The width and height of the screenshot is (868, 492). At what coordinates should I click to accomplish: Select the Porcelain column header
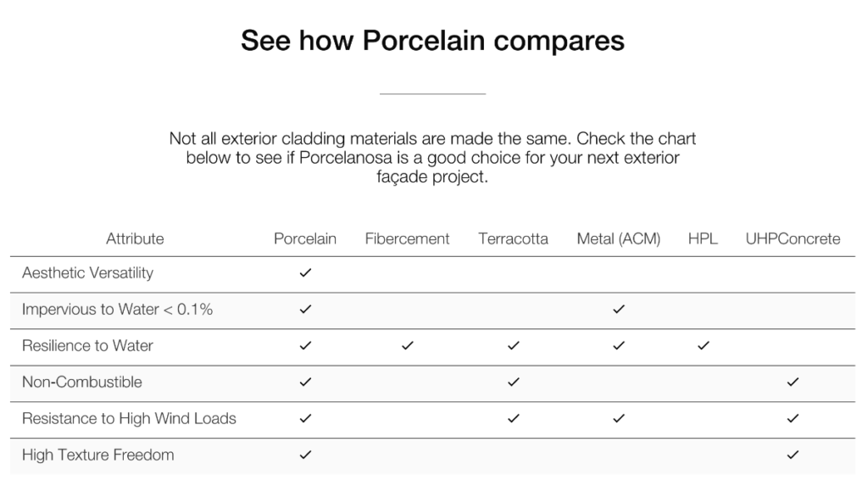pos(305,239)
